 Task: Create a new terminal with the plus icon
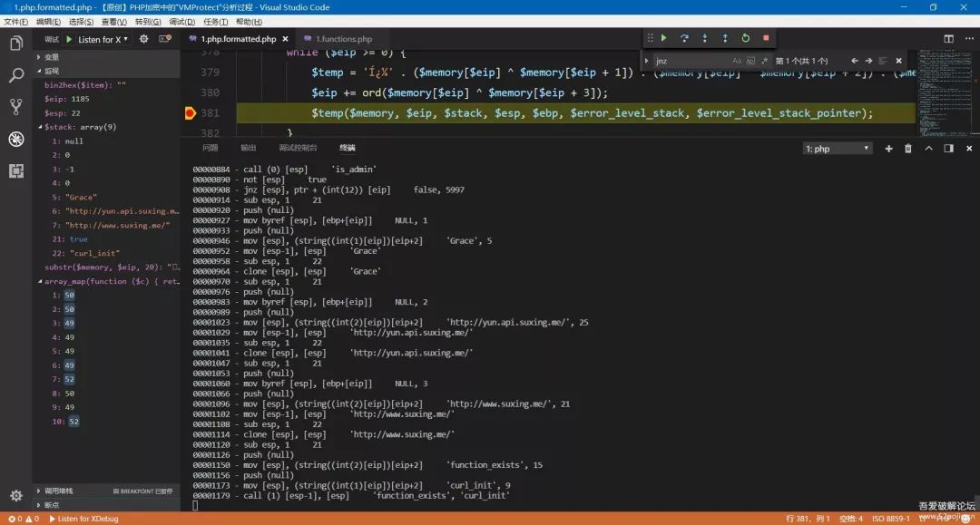pos(888,149)
